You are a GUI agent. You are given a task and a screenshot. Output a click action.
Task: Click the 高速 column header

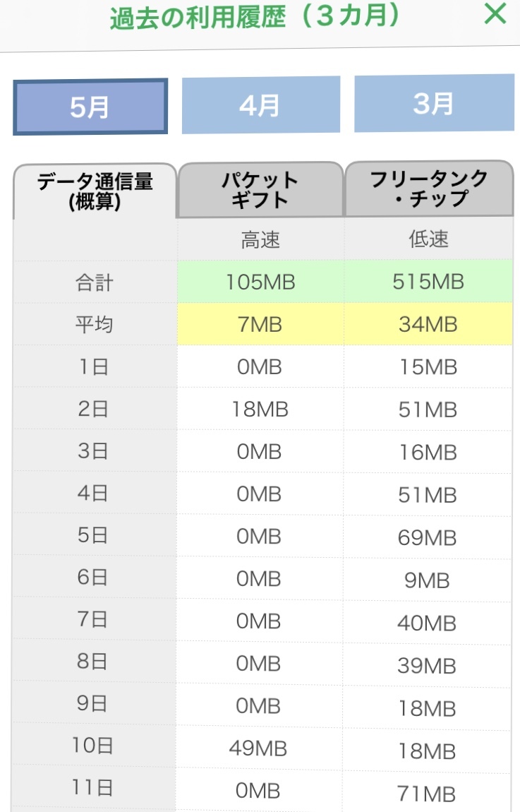[260, 240]
